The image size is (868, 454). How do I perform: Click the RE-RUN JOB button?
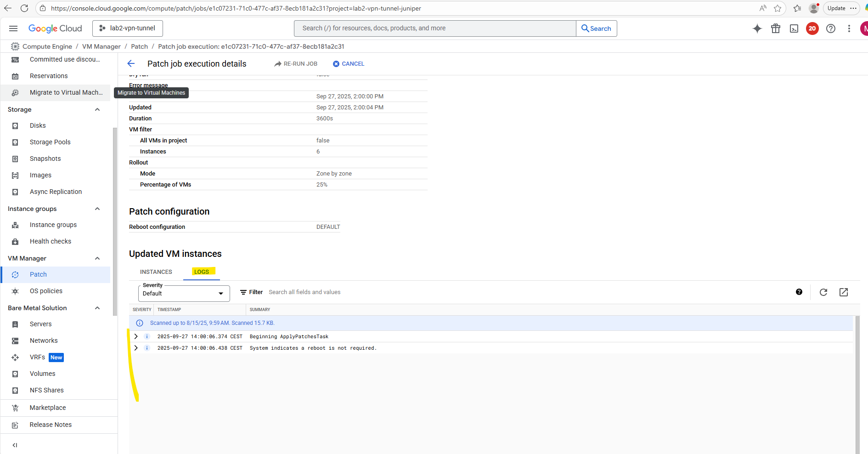[x=296, y=64]
